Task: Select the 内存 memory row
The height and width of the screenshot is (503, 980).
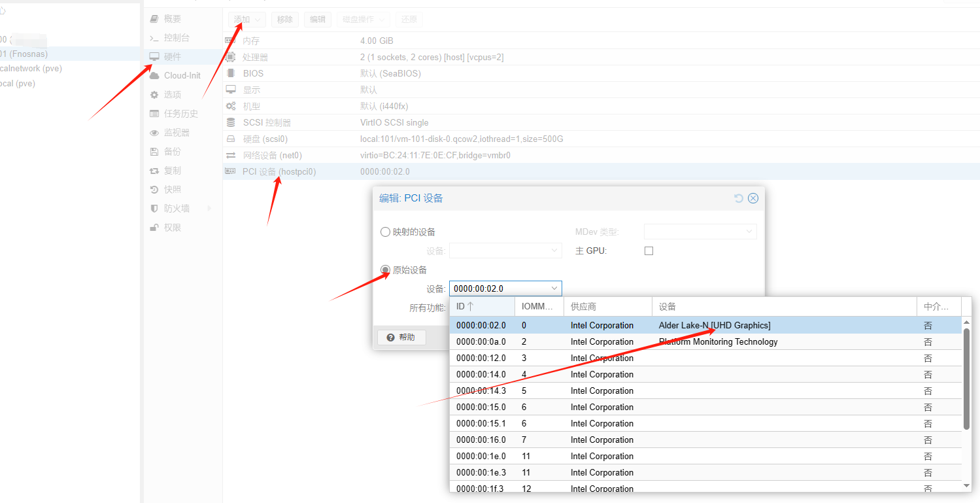Action: (601, 41)
